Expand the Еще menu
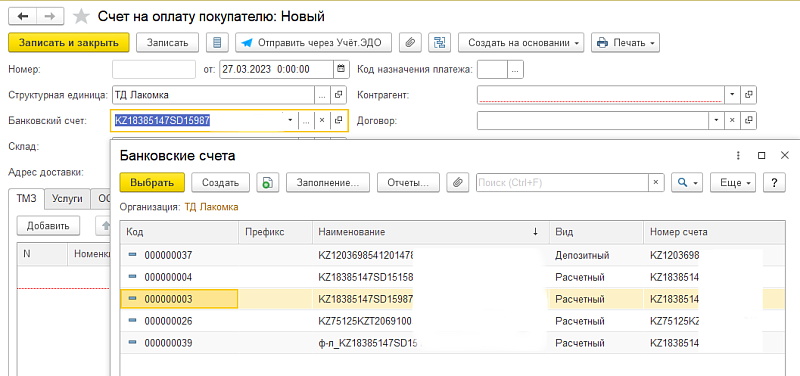The width and height of the screenshot is (800, 376). 733,182
